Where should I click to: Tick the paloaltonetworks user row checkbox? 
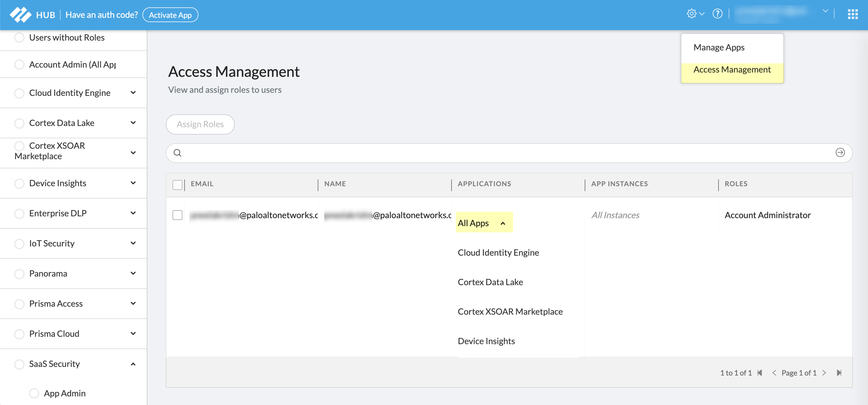tap(177, 215)
